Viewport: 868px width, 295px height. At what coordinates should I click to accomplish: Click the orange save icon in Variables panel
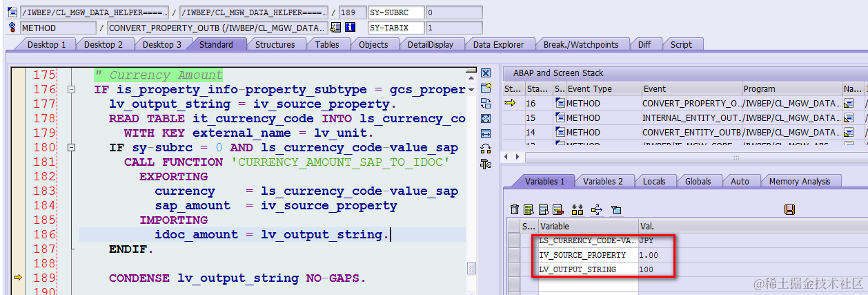point(790,209)
